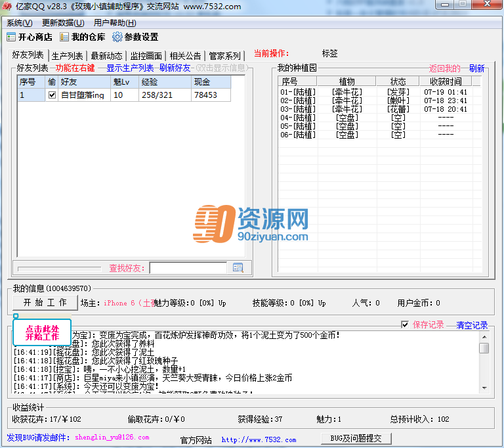Click 场主 iPhone 6 name text
Viewport: 504px width, 448px height.
tap(129, 303)
